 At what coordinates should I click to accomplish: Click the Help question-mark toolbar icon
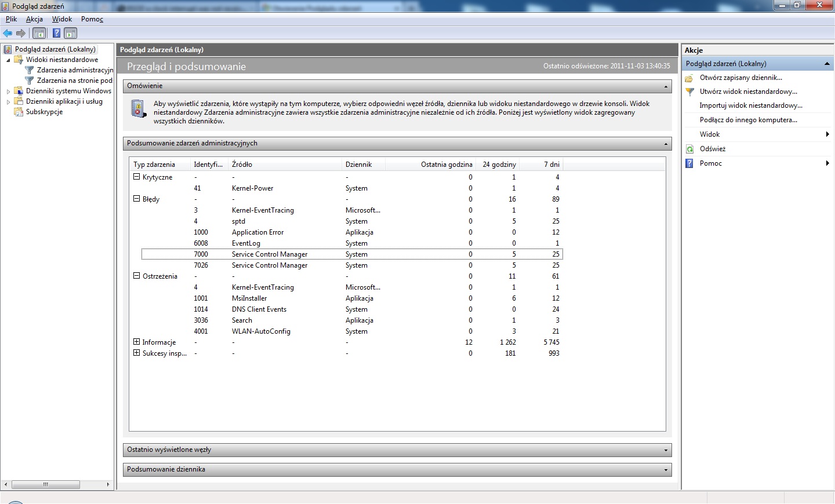click(56, 33)
